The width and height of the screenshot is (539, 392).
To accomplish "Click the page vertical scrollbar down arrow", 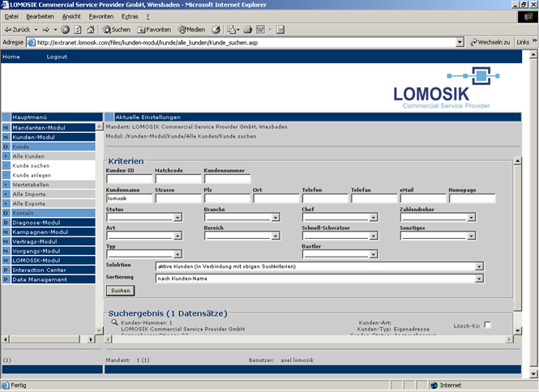I will [533, 374].
